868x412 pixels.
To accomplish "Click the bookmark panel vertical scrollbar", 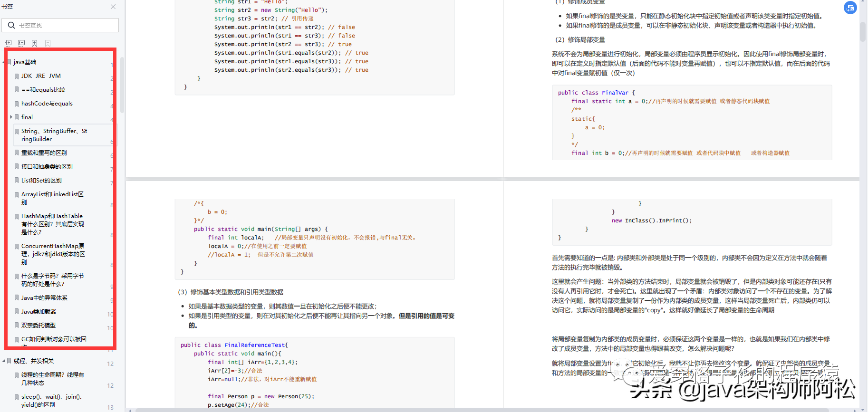I will coord(122,86).
